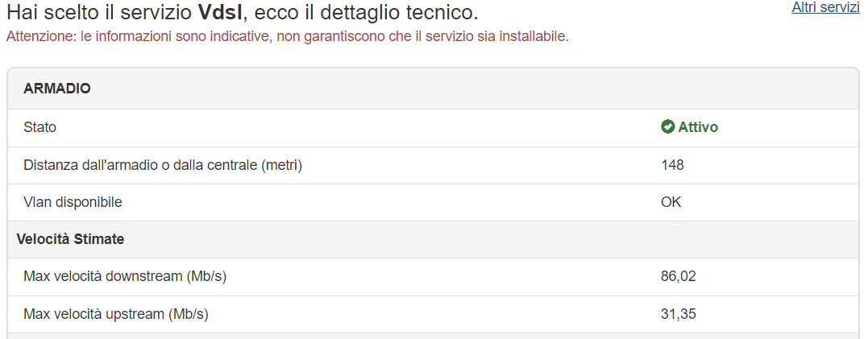The image size is (868, 339).
Task: Click the 'Hai scelto il servizio' heading
Action: pyautogui.click(x=99, y=11)
